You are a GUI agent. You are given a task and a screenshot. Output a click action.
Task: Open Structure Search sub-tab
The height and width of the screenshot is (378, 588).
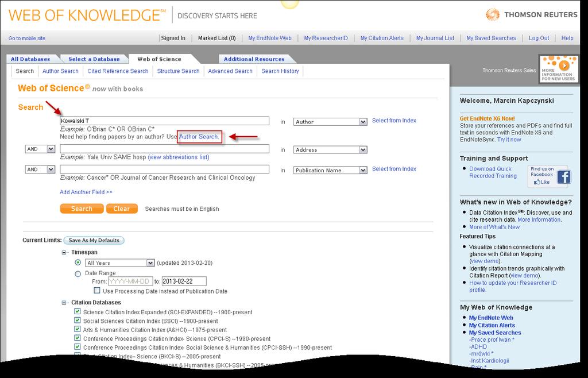coord(178,71)
